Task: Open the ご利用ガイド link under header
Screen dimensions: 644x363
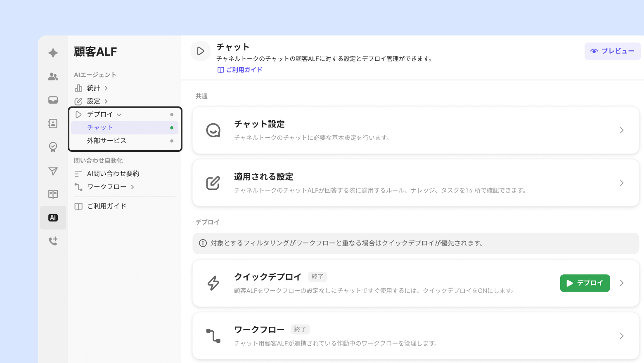Action: coord(240,70)
